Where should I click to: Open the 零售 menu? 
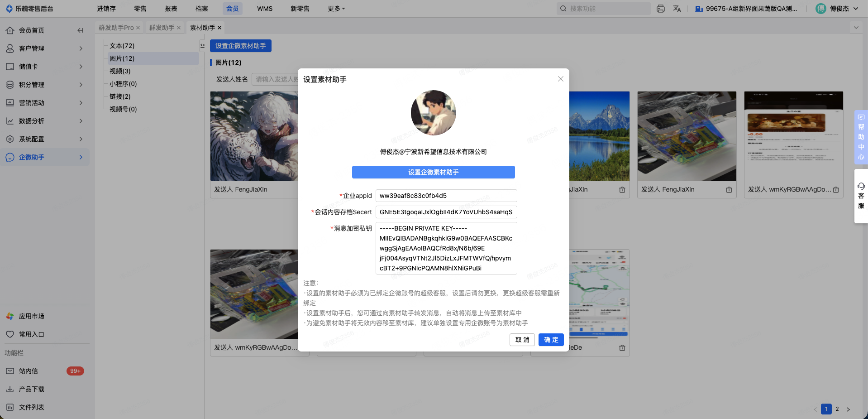click(x=140, y=9)
